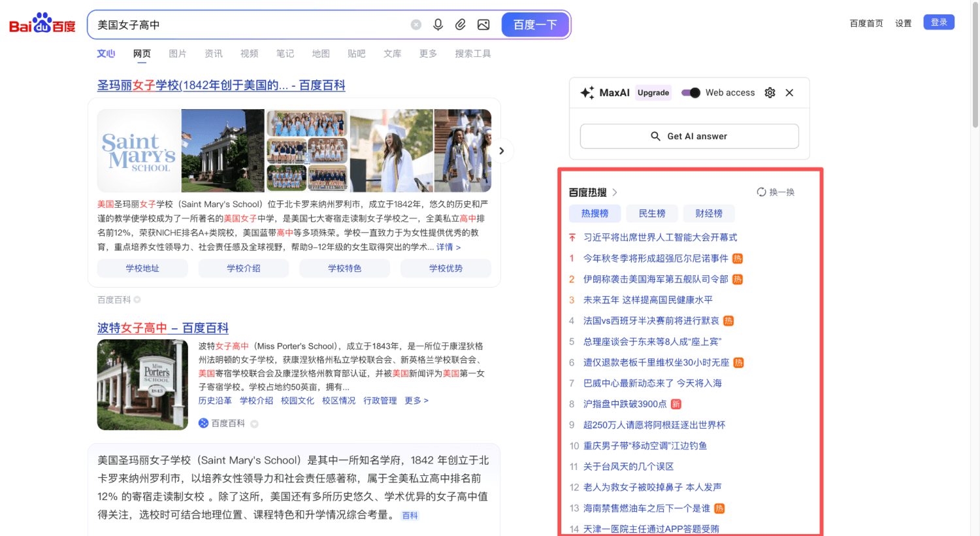Open 百度首页 link

click(866, 24)
